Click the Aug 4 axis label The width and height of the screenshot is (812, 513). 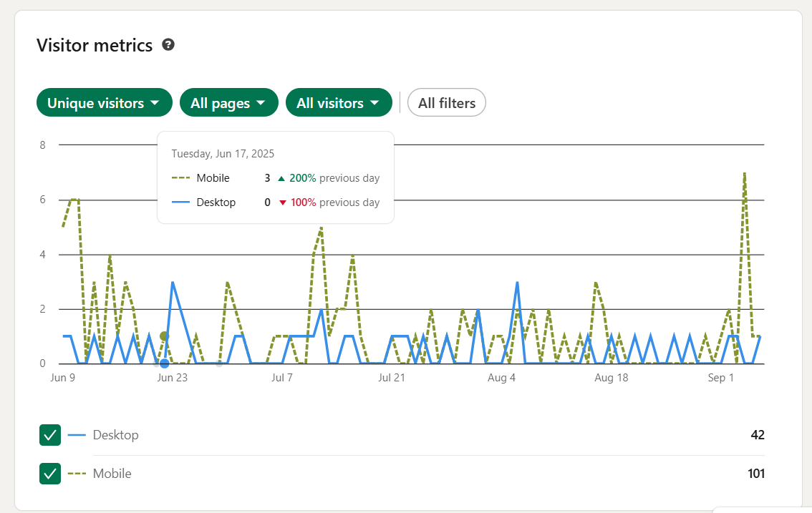tap(501, 377)
